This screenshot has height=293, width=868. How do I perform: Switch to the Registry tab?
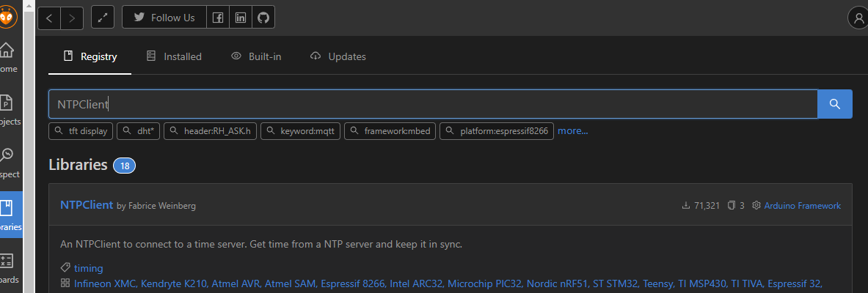[x=90, y=56]
